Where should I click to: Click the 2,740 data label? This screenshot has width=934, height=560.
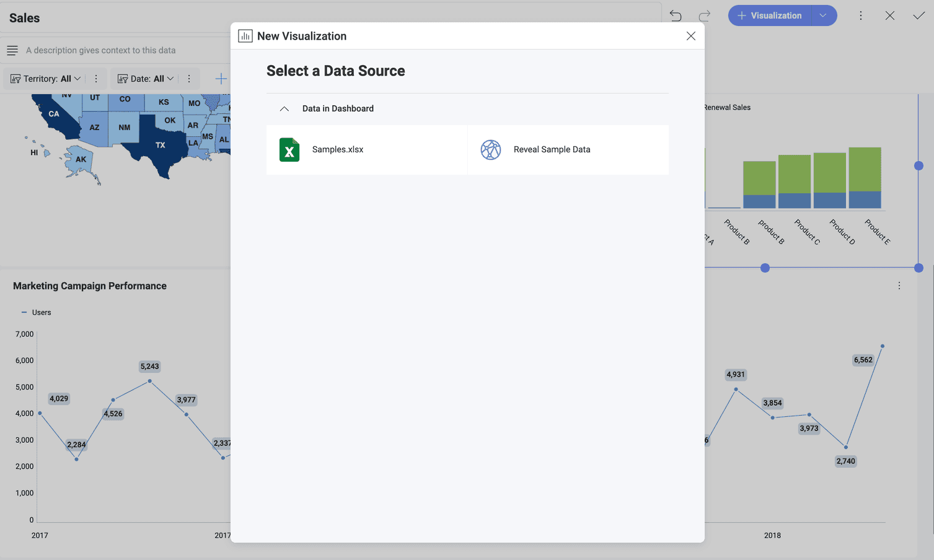pos(846,461)
